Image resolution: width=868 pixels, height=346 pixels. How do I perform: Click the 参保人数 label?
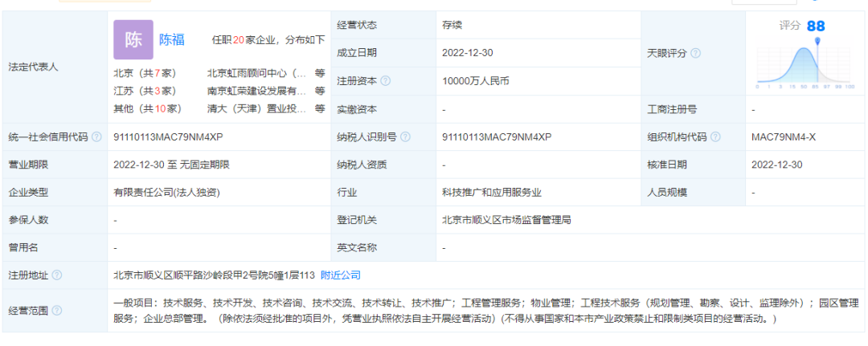pyautogui.click(x=29, y=220)
